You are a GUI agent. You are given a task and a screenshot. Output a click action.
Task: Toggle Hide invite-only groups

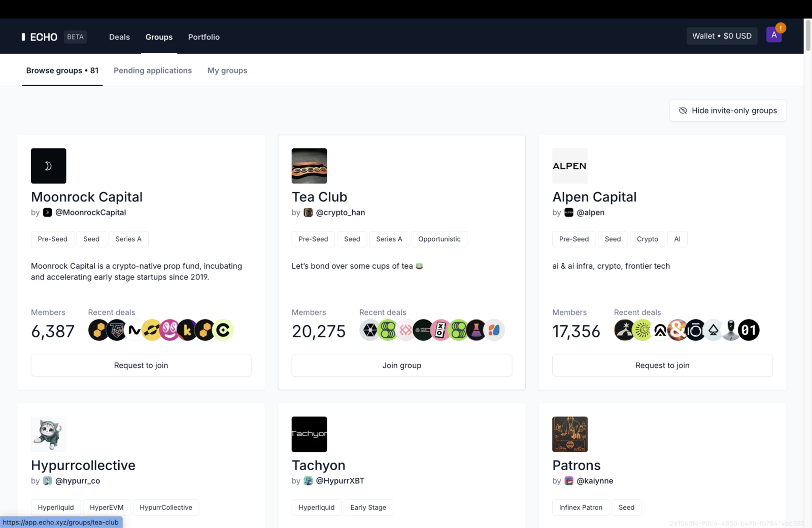pos(728,111)
